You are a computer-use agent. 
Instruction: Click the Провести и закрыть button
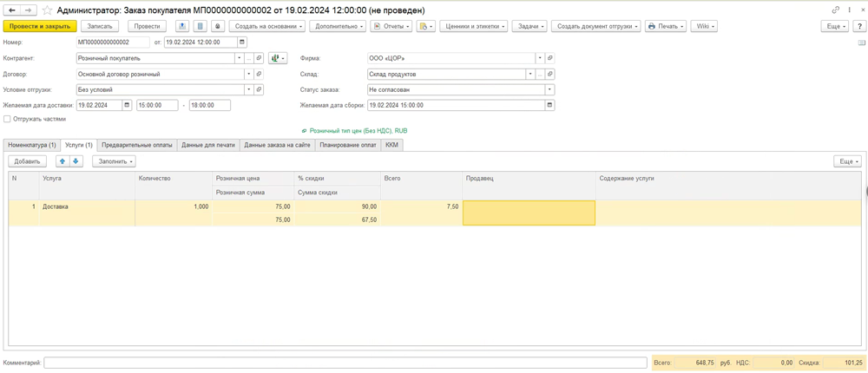pyautogui.click(x=40, y=26)
